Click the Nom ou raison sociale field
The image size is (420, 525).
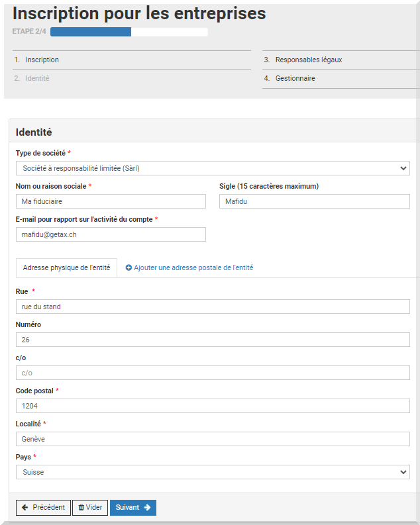(111, 201)
